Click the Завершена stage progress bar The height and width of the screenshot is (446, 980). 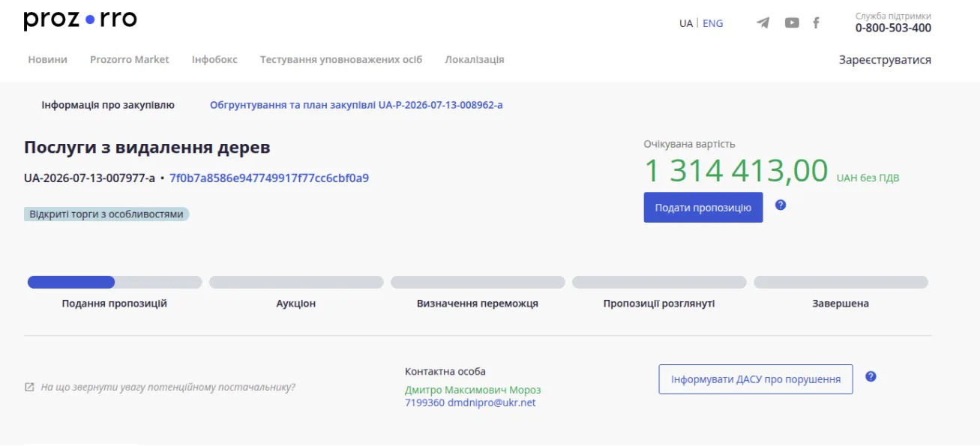(x=841, y=283)
